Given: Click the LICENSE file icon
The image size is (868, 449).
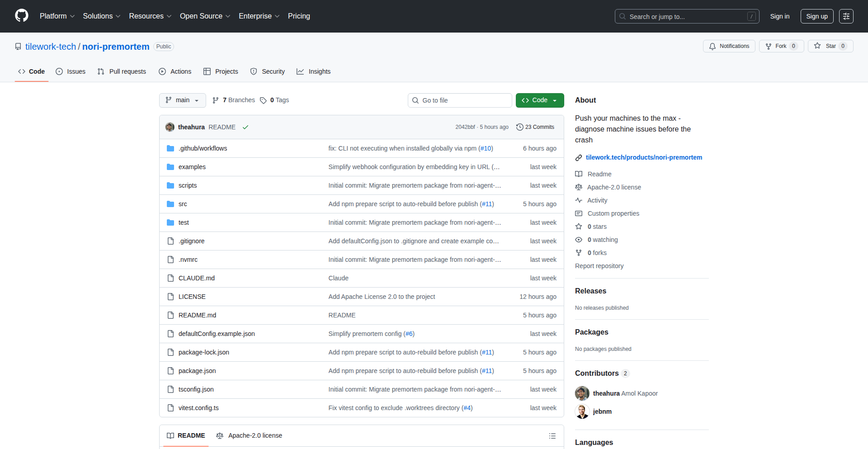Looking at the screenshot, I should click(x=170, y=297).
